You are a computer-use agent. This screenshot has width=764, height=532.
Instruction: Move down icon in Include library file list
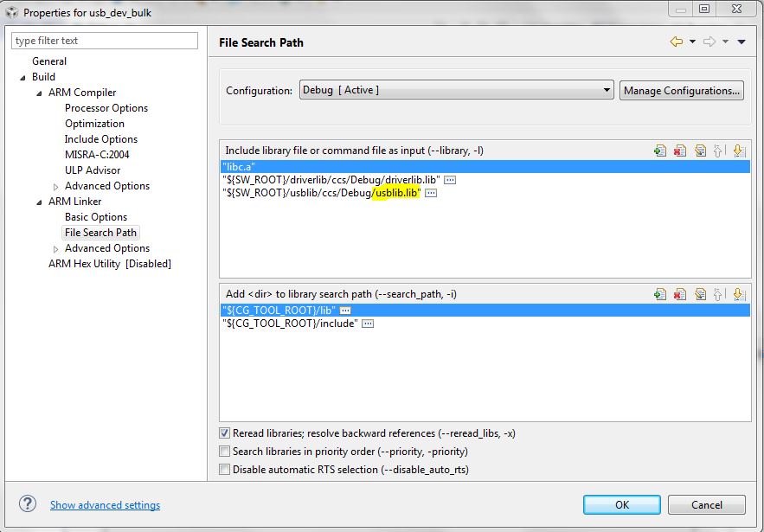739,151
